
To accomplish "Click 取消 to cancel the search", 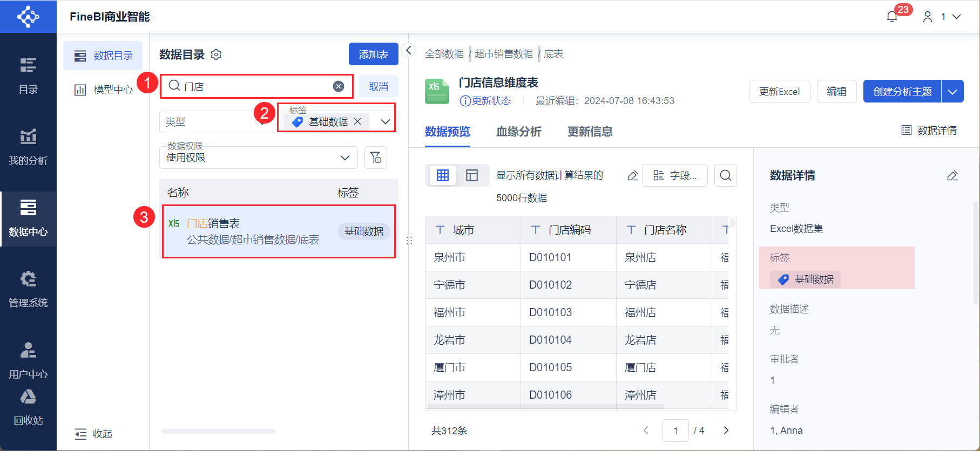I will point(379,86).
